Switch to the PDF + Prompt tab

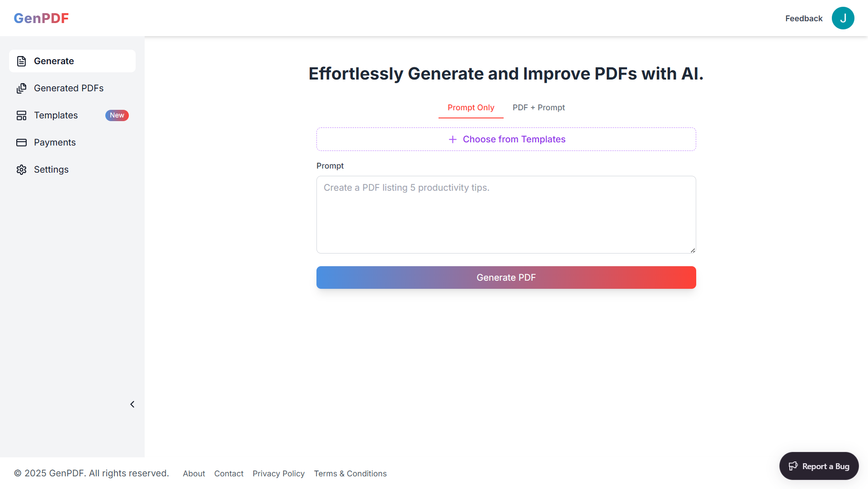(538, 108)
